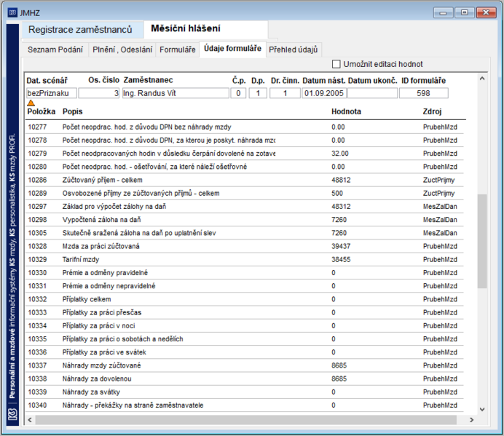The image size is (504, 436).
Task: Click value 32.00 in row 10279
Action: (x=340, y=154)
